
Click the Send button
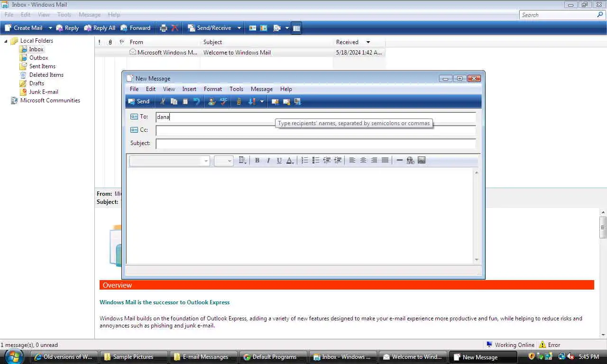click(138, 101)
